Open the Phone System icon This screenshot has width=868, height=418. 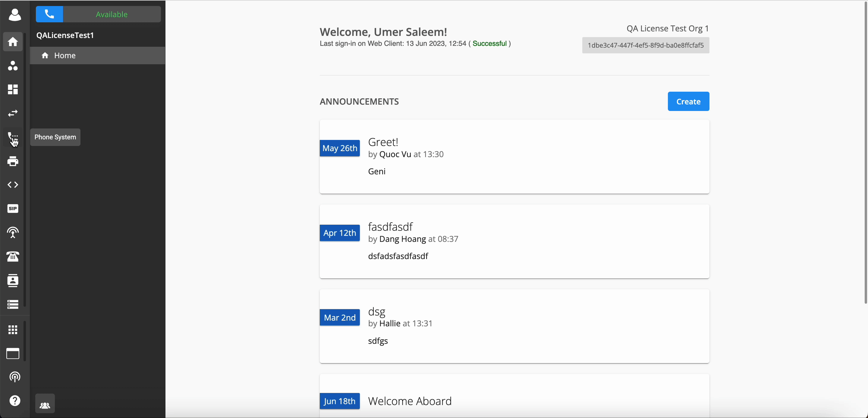[x=13, y=137]
